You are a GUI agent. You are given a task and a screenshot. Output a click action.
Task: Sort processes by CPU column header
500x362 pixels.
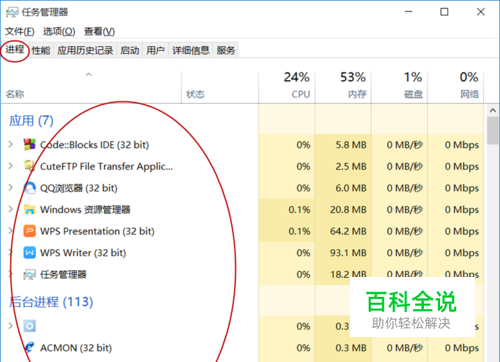click(x=287, y=87)
